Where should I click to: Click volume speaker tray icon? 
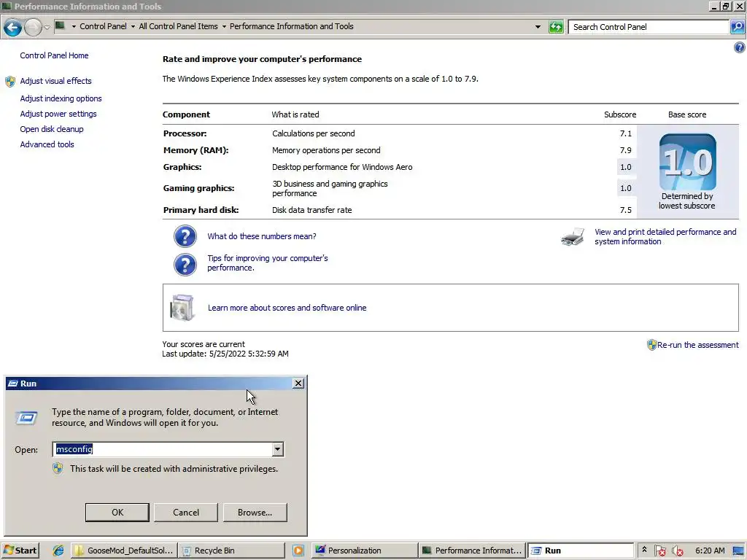(x=677, y=551)
